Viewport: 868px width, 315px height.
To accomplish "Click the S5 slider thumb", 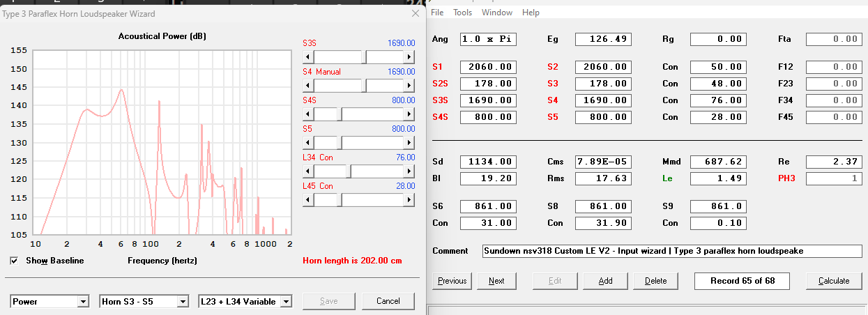I will (x=339, y=142).
